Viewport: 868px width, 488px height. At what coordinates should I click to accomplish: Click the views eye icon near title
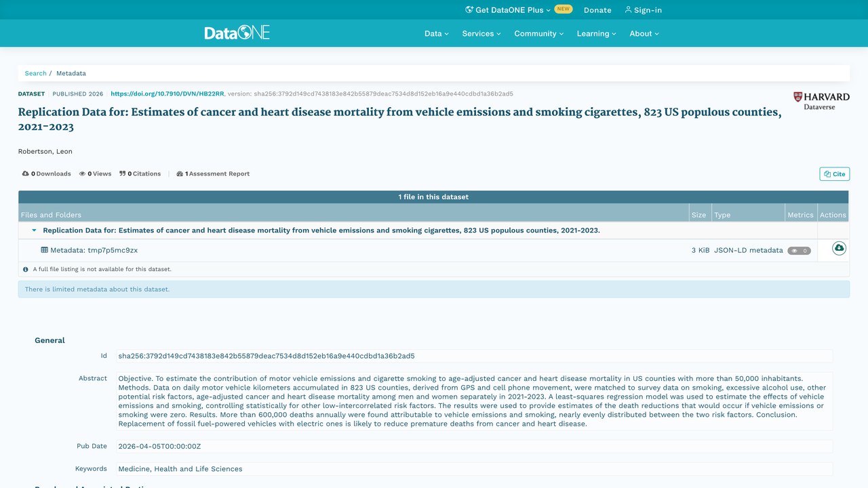click(x=83, y=174)
